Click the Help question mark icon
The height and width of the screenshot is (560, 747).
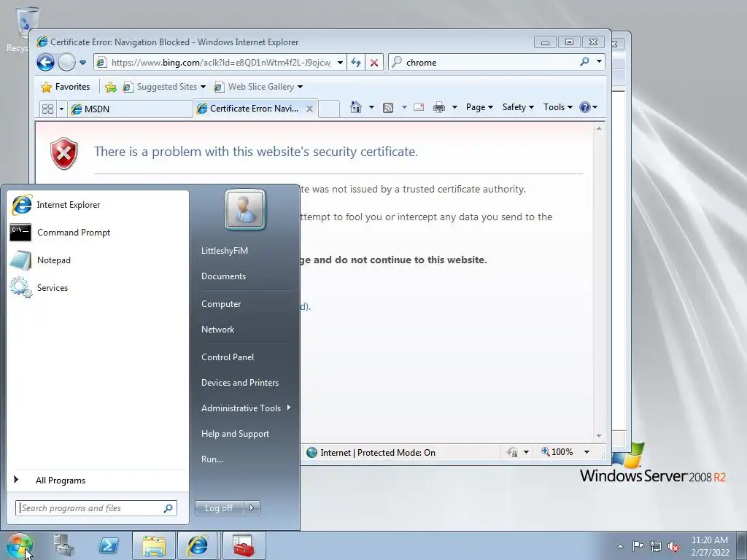coord(585,107)
